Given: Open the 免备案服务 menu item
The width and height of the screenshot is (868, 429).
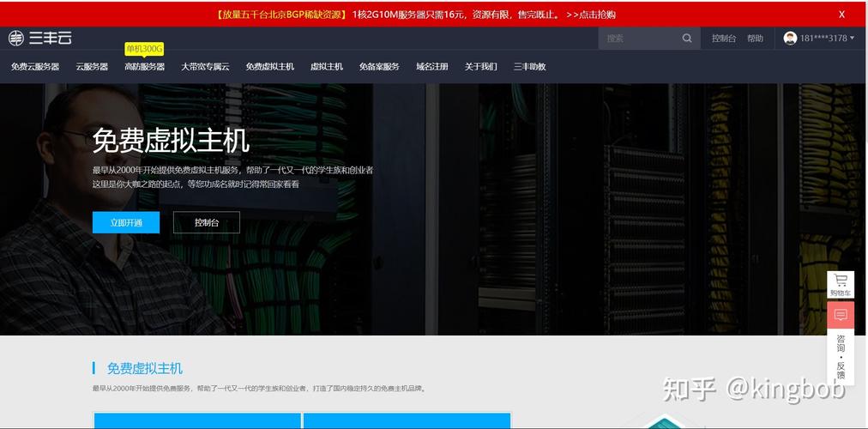Looking at the screenshot, I should click(x=379, y=66).
